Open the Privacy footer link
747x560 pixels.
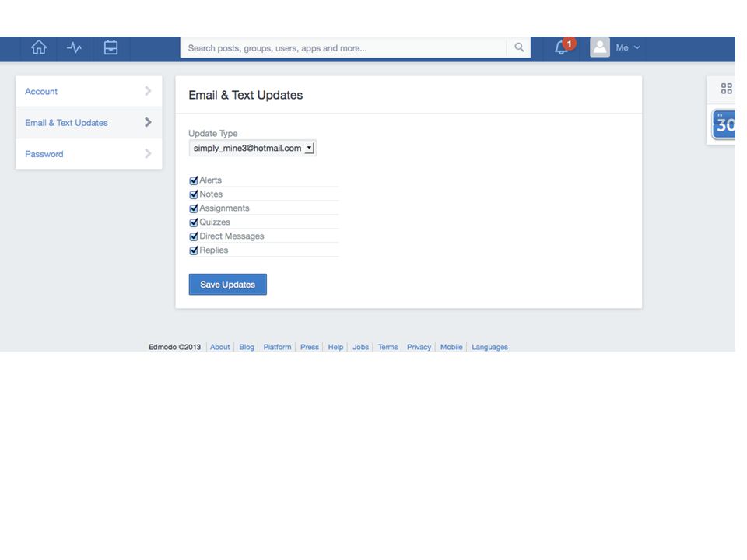(419, 347)
